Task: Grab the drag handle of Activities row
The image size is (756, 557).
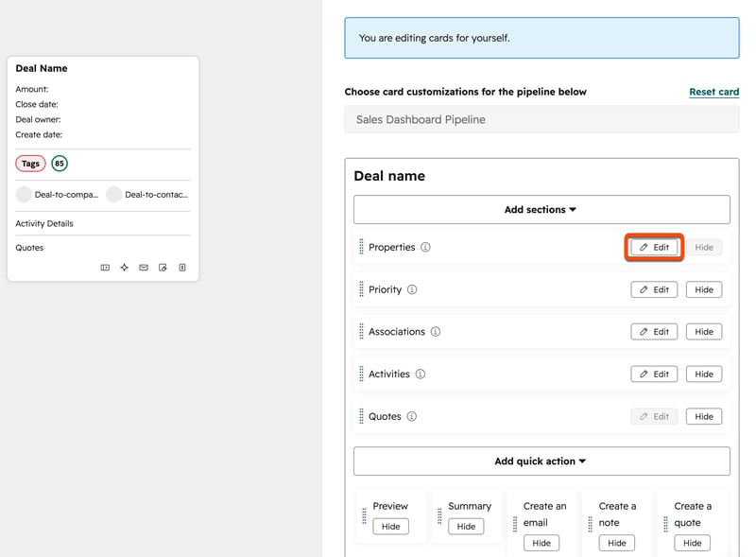Action: (x=361, y=374)
